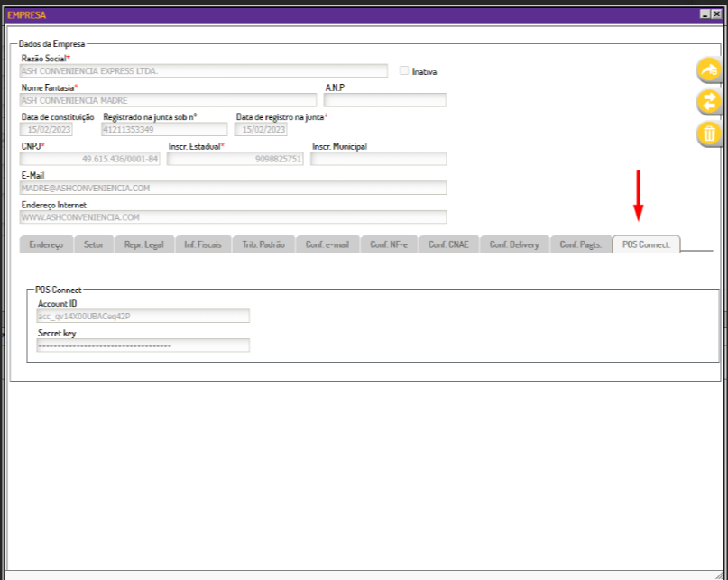
Task: Open the Trib. Padrão tab
Action: (263, 244)
